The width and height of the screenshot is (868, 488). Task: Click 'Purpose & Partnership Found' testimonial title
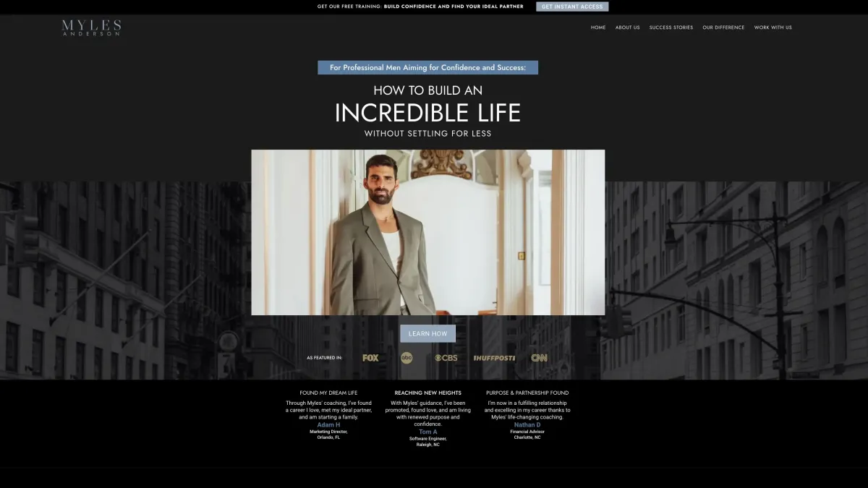527,393
